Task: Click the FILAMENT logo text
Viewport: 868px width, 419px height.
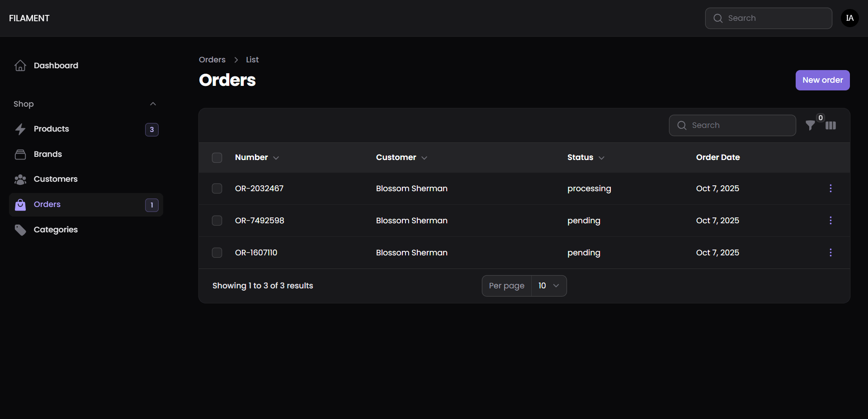Action: (29, 18)
